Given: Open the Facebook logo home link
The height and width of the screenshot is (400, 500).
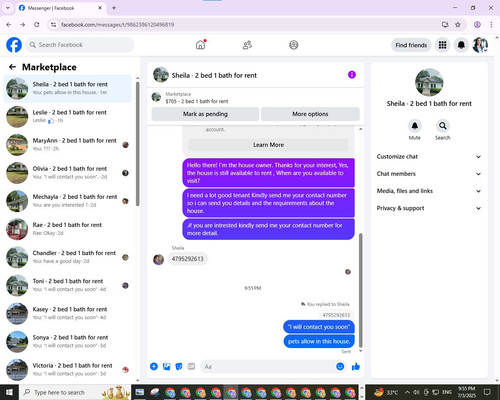Looking at the screenshot, I should (x=14, y=45).
